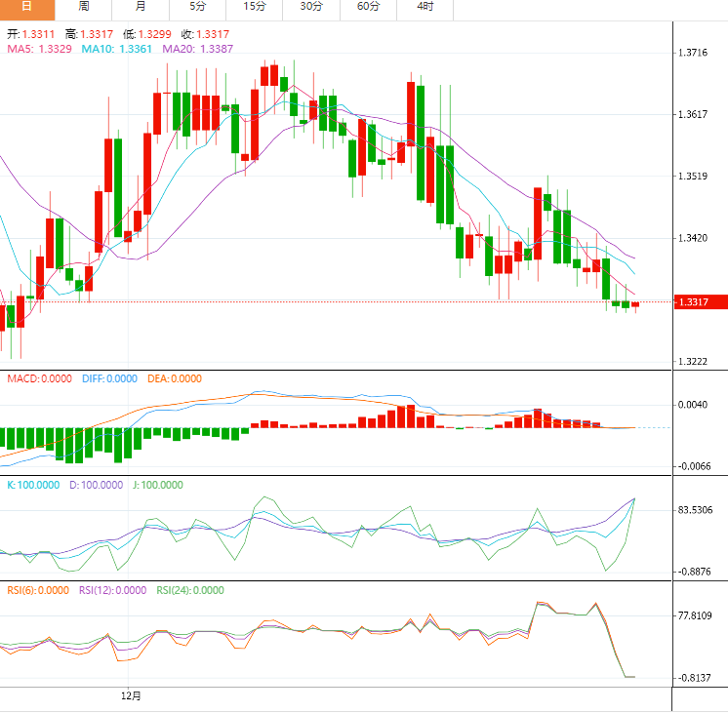Click the 1.3716 price axis label
Image resolution: width=728 pixels, height=713 pixels.
pyautogui.click(x=693, y=53)
